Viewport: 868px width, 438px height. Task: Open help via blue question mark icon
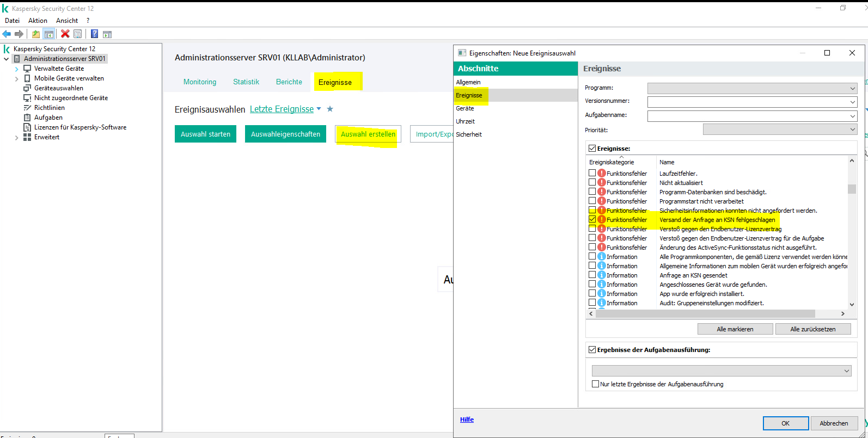pyautogui.click(x=94, y=34)
